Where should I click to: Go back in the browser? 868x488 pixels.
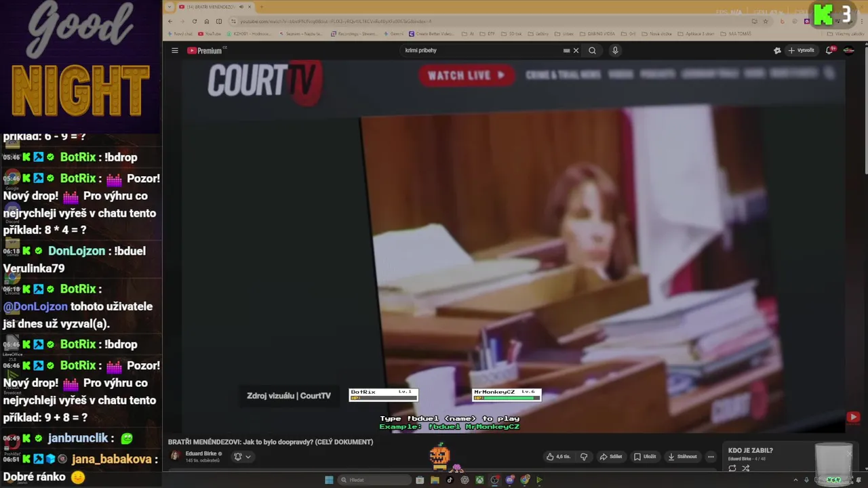click(x=170, y=21)
